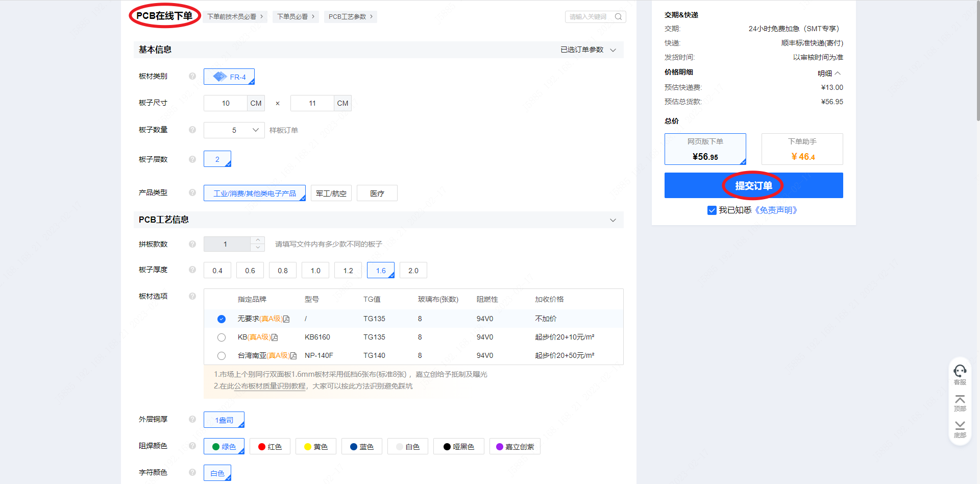Click help icon next to 板子厚度
Viewport: 980px width, 484px height.
click(x=192, y=270)
